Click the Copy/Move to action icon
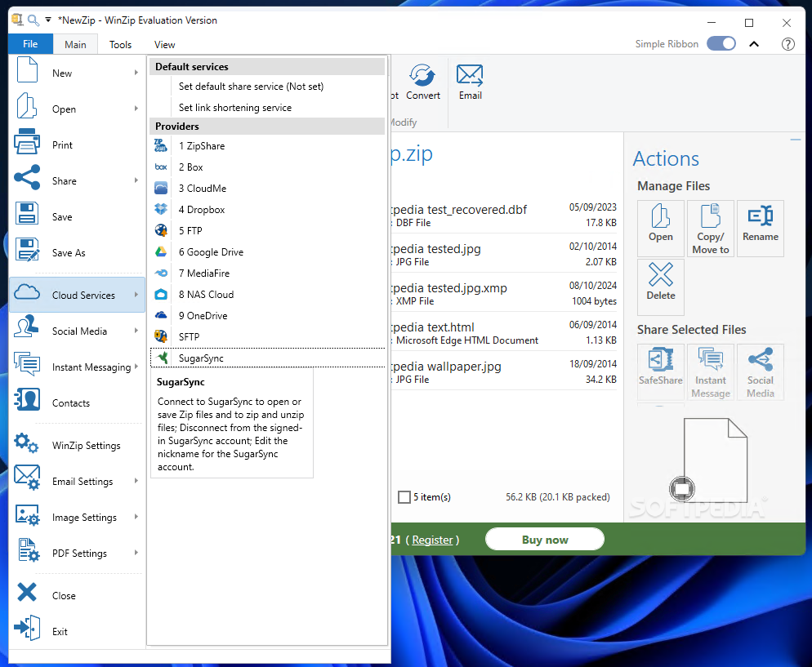The height and width of the screenshot is (667, 812). (x=710, y=216)
